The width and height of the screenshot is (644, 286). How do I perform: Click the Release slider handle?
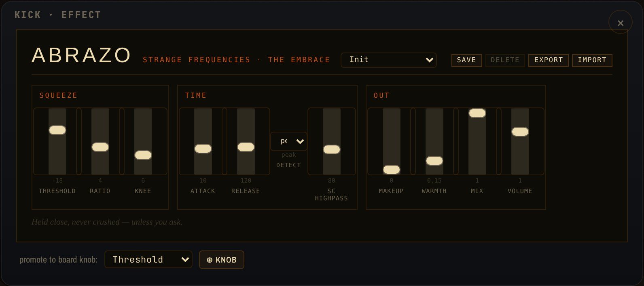pos(246,147)
